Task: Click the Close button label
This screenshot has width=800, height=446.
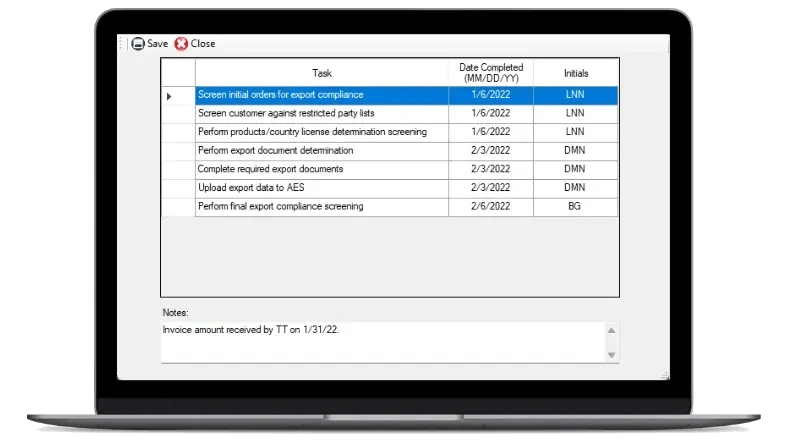Action: [203, 44]
